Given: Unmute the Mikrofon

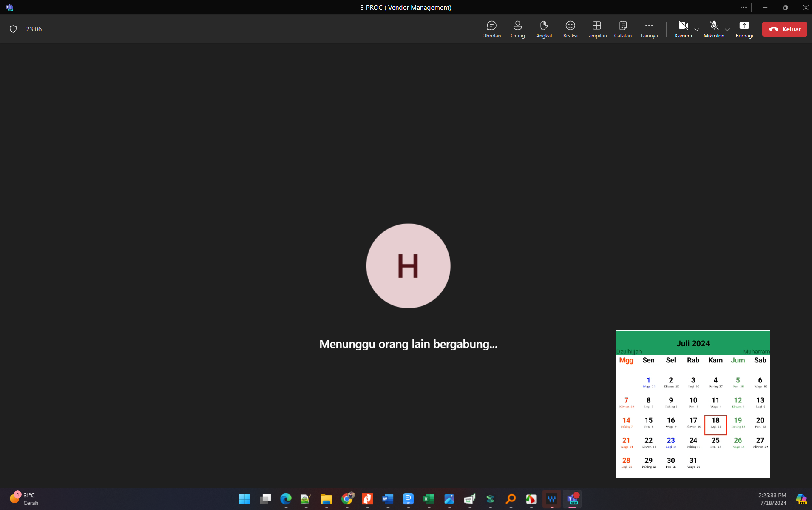Looking at the screenshot, I should [x=713, y=29].
